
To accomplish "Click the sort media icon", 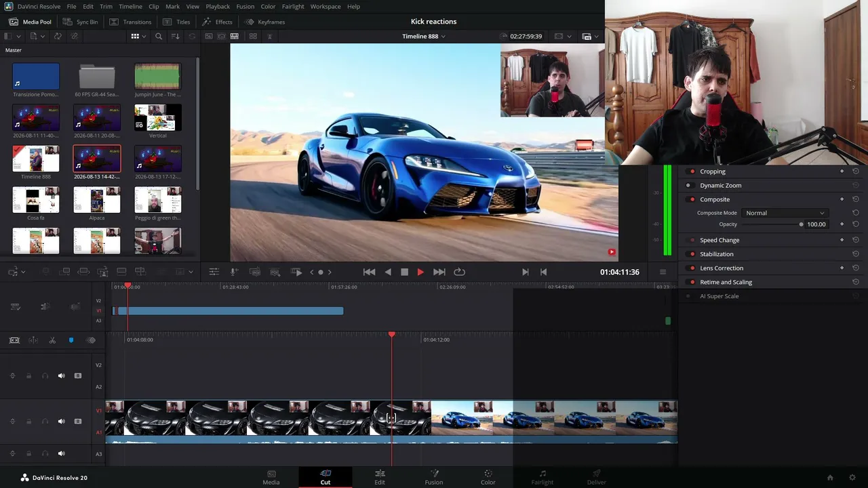I will click(176, 36).
